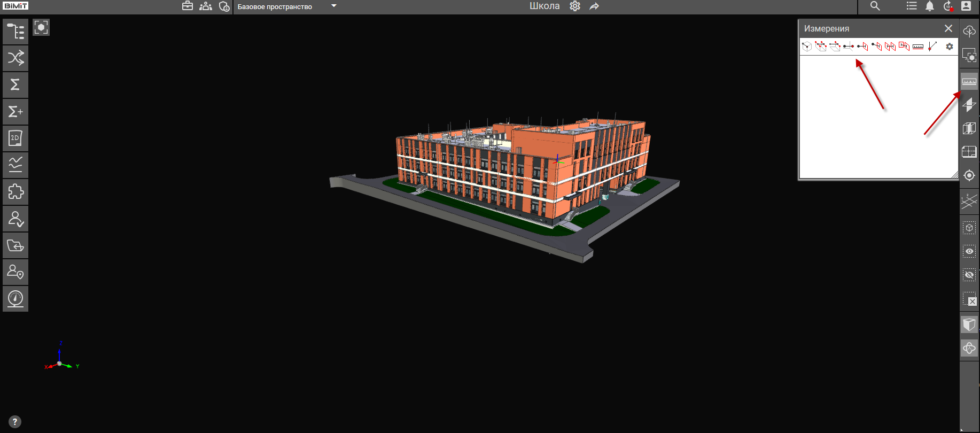Viewport: 980px width, 433px height.
Task: Show selected elements with the eye icon
Action: [x=969, y=251]
